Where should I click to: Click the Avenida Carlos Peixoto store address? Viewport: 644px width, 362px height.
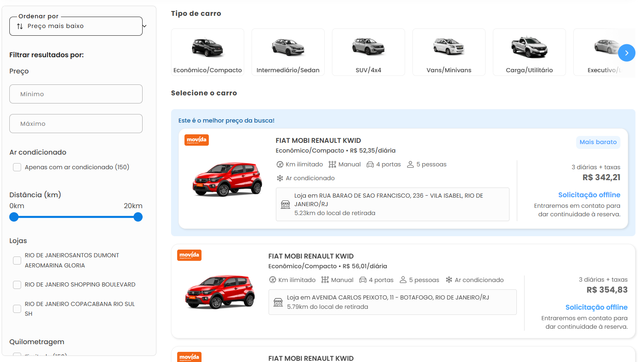coord(388,297)
